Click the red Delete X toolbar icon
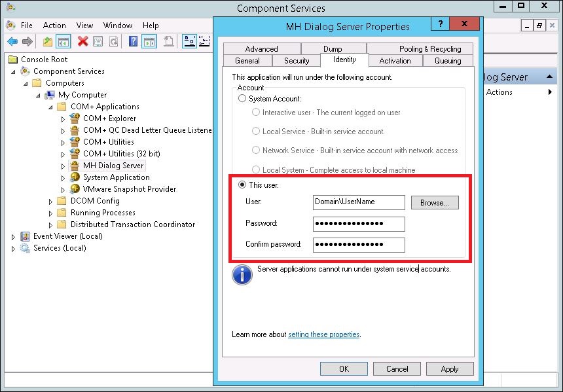Viewport: 563px width, 392px height. [83, 41]
